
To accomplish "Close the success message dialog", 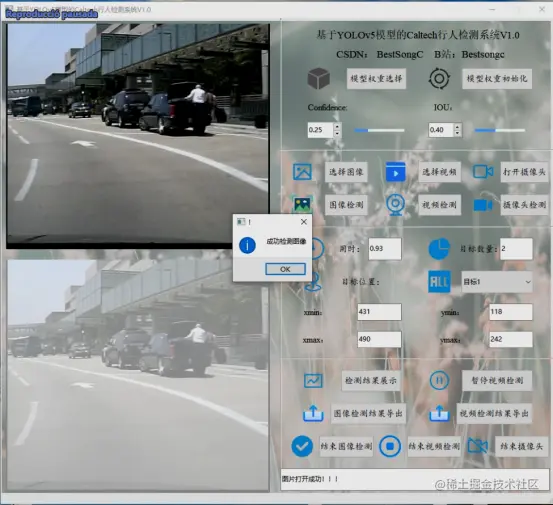I will point(304,222).
